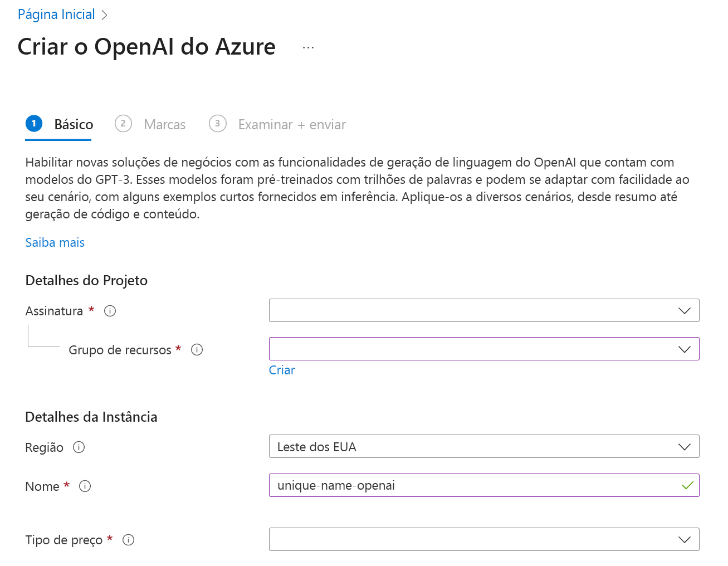Switch to the Marcas tab
The height and width of the screenshot is (566, 728).
[x=150, y=124]
